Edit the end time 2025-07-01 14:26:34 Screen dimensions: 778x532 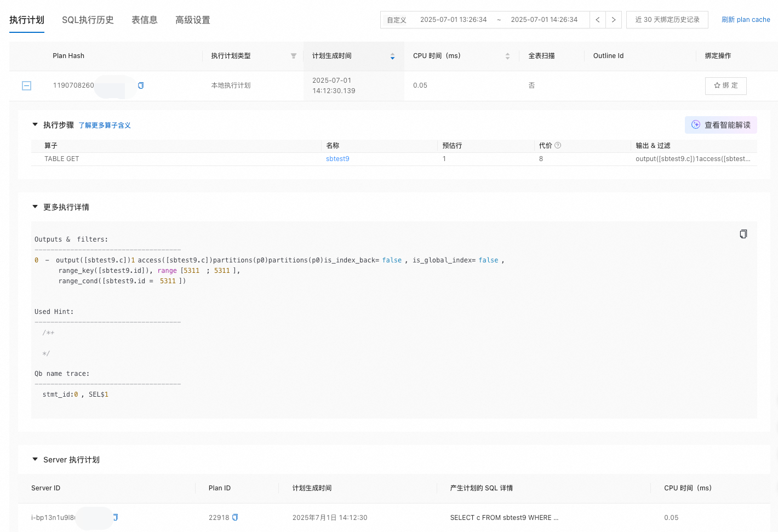click(x=544, y=20)
